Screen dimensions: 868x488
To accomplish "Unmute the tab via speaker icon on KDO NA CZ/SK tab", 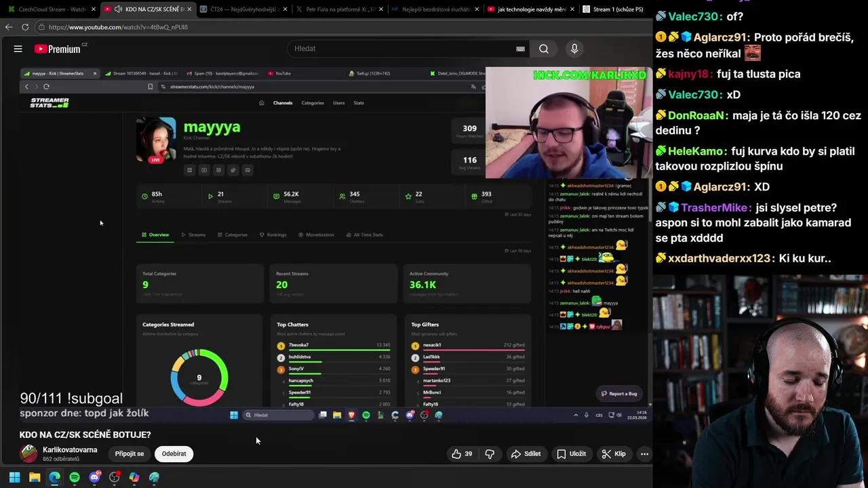I will coord(118,9).
